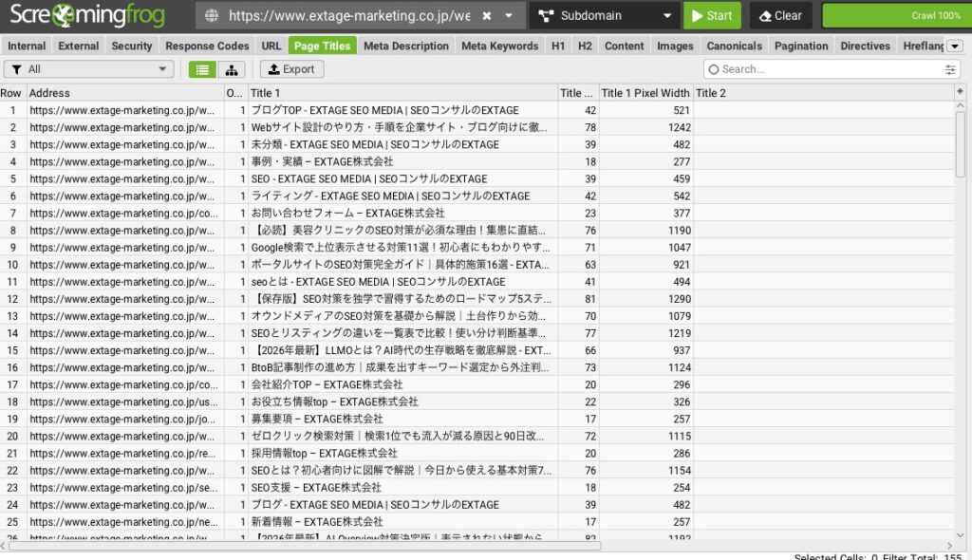Click the Clear crawl button
This screenshot has height=560, width=972.
(779, 16)
